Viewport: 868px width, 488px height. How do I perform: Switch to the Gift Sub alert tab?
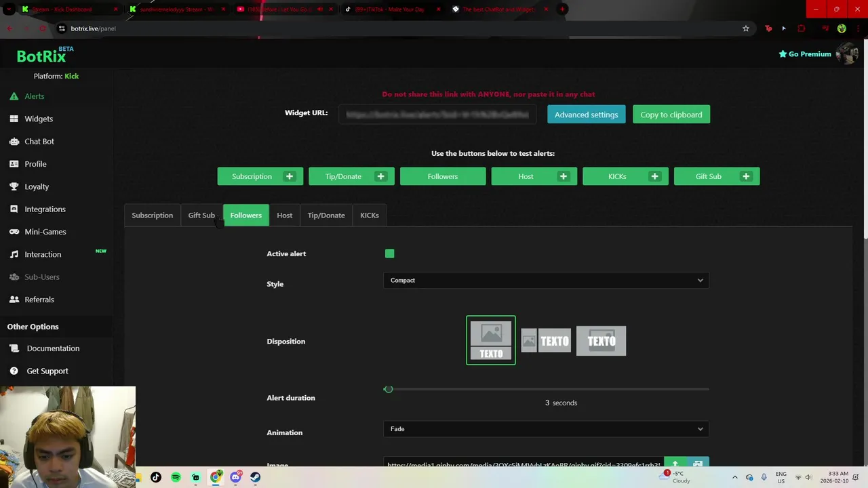coord(201,216)
